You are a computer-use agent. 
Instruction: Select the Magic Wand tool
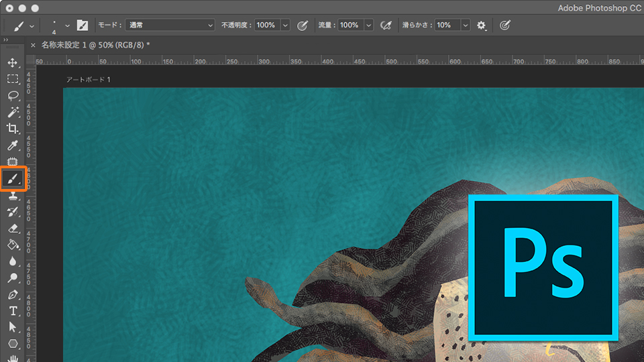point(13,112)
